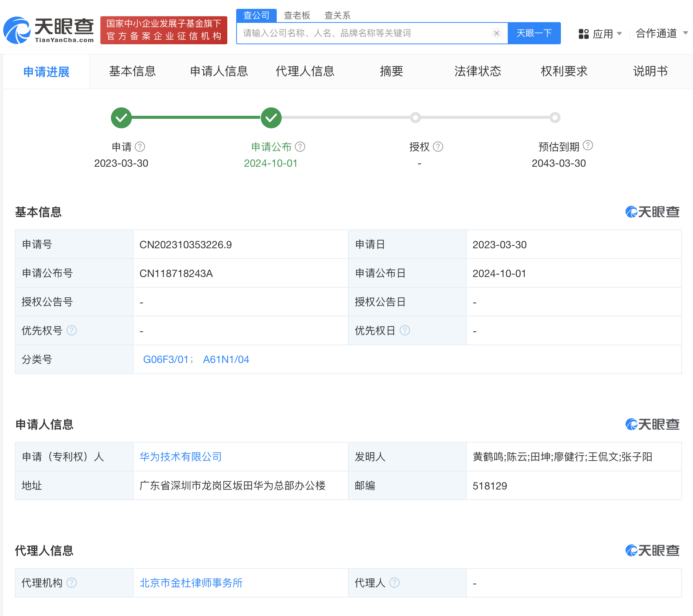Click the 申请公布 green progress node
Viewport: 693px width, 616px height.
(x=270, y=117)
